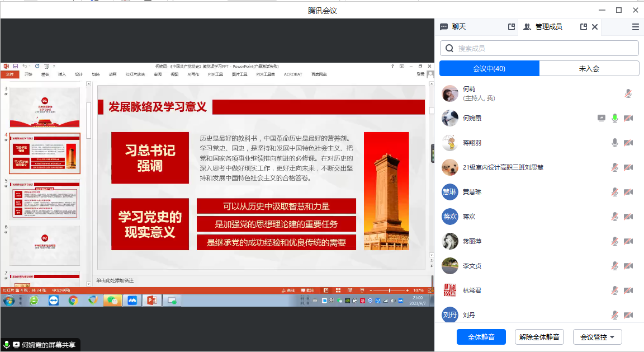Click the screen share icon beside 何婉霞
Image resolution: width=644 pixels, height=352 pixels.
point(602,118)
